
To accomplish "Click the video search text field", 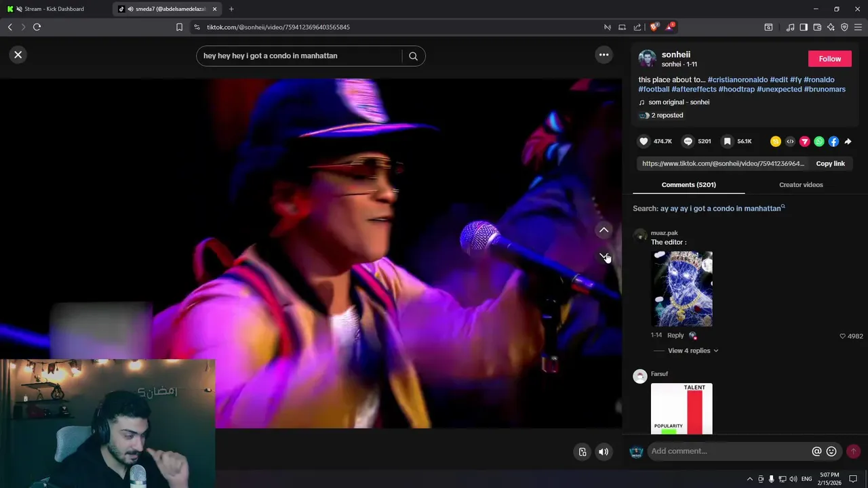I will point(298,56).
